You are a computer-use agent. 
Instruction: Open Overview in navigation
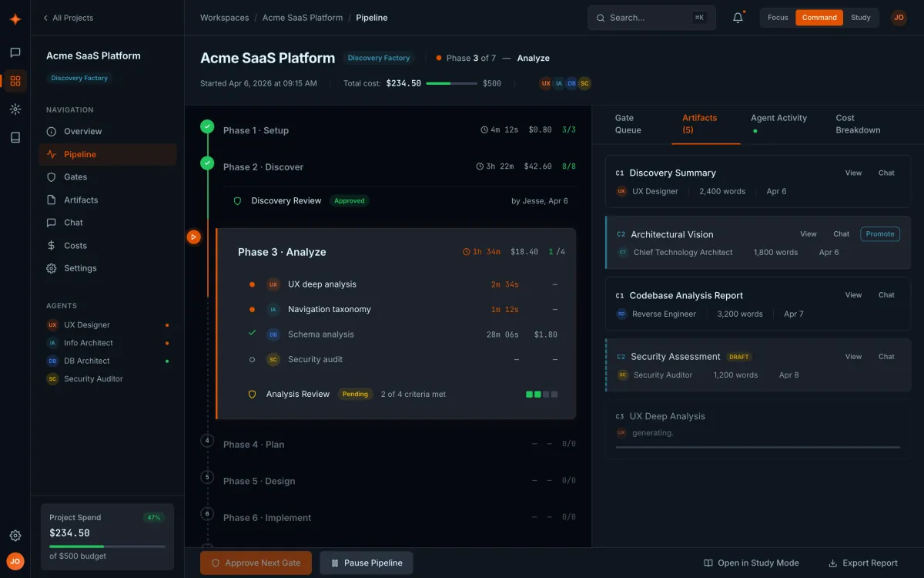point(108,132)
